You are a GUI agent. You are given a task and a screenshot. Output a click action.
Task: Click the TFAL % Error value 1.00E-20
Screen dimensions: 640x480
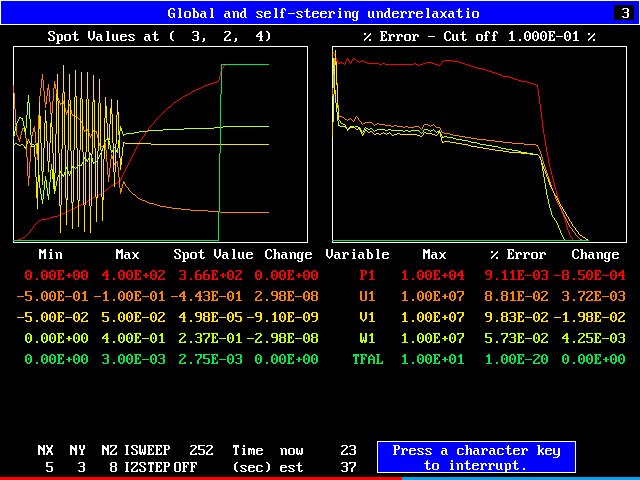(x=518, y=358)
